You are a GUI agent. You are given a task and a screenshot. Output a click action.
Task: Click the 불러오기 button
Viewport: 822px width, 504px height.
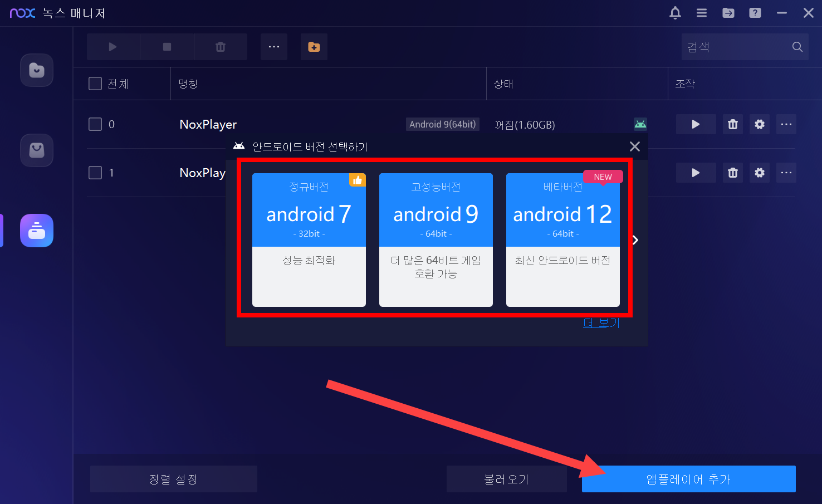pyautogui.click(x=507, y=479)
